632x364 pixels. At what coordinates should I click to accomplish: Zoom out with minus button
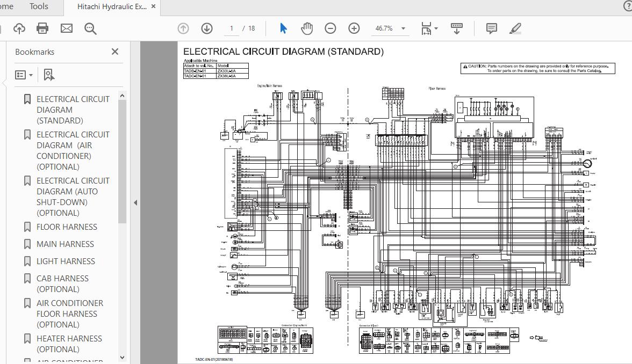pyautogui.click(x=331, y=28)
